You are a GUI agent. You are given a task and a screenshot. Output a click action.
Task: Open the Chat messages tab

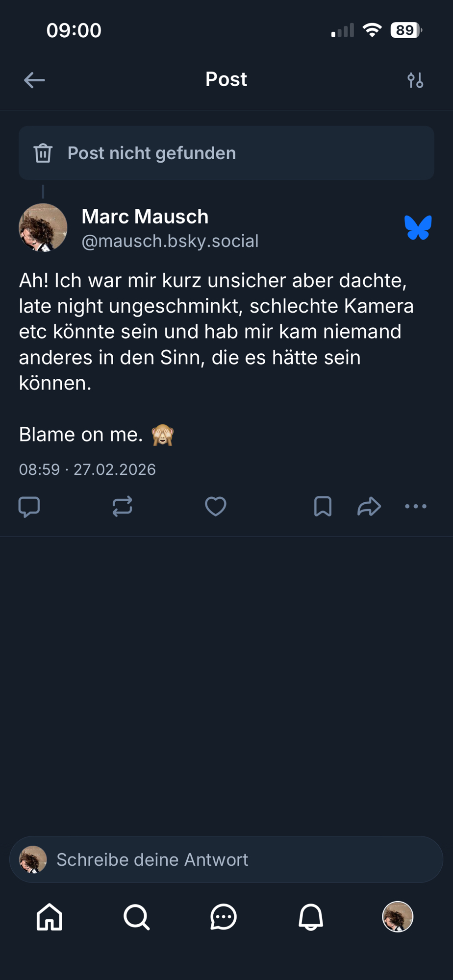point(224,917)
